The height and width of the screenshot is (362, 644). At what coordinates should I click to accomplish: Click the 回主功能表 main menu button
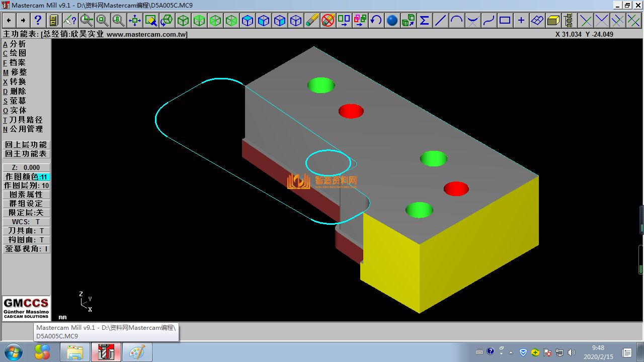[x=26, y=154]
